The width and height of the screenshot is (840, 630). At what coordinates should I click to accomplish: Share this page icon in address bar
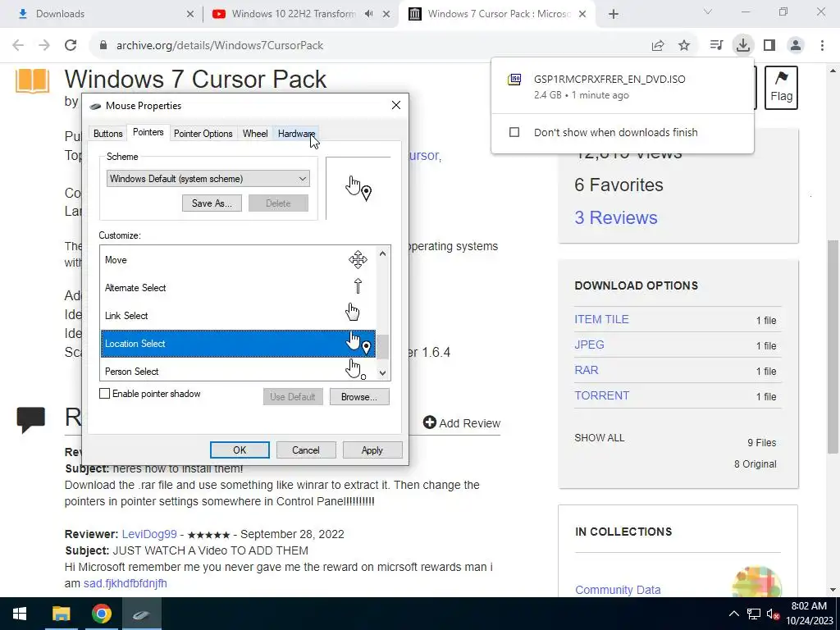pos(658,46)
